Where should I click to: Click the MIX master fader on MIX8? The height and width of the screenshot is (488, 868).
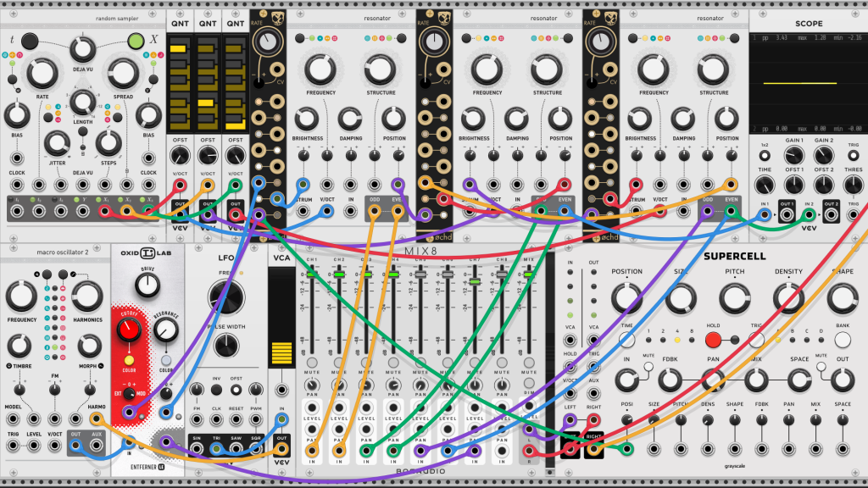click(529, 274)
